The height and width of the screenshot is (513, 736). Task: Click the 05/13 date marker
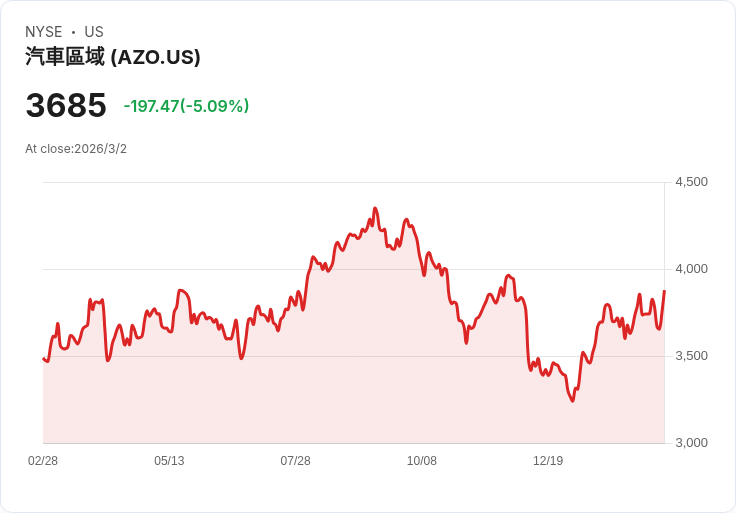click(169, 461)
